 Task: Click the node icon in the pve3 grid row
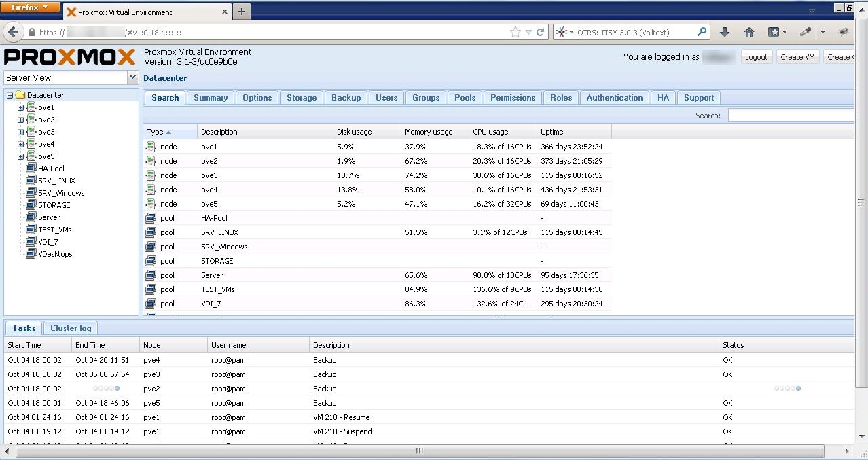[x=151, y=175]
